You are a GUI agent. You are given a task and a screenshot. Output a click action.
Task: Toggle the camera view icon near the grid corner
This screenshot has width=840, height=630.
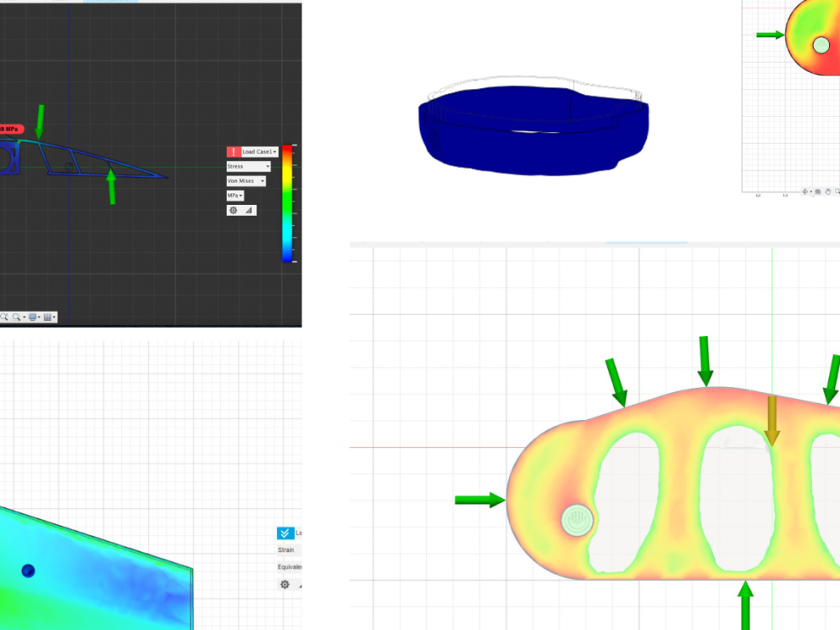(x=817, y=192)
